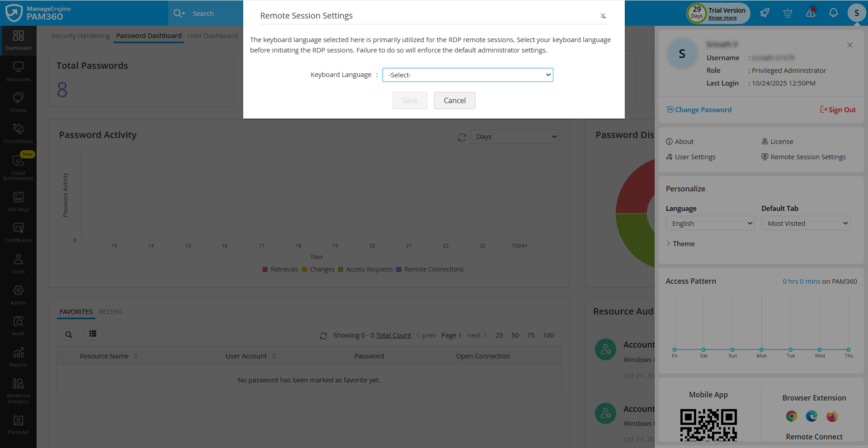This screenshot has height=448, width=868.
Task: Change the Days dropdown in Password Activity
Action: 514,136
